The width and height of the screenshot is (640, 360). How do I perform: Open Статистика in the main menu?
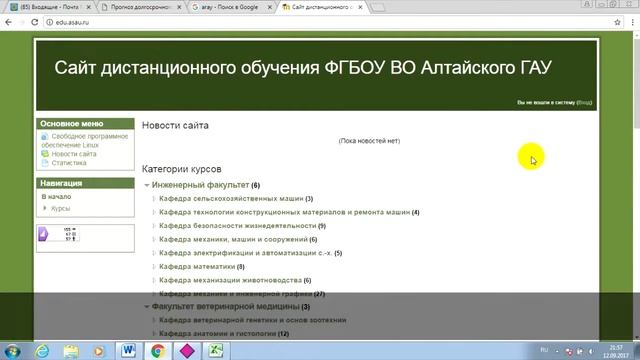point(69,163)
